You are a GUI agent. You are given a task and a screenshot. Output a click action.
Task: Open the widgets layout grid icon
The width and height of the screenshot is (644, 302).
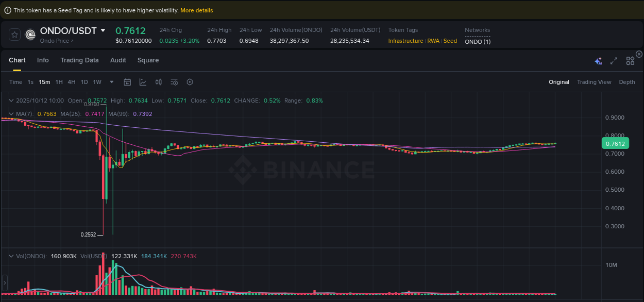pyautogui.click(x=630, y=60)
